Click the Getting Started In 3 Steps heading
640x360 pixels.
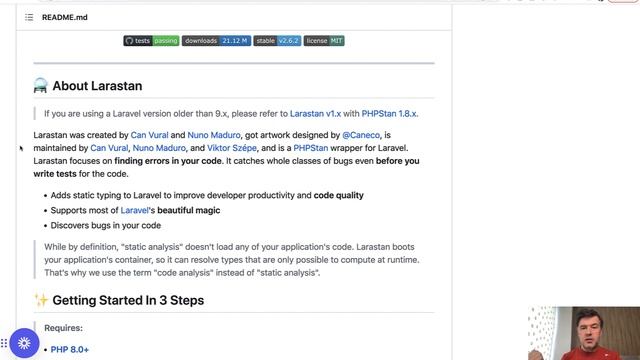tap(128, 300)
